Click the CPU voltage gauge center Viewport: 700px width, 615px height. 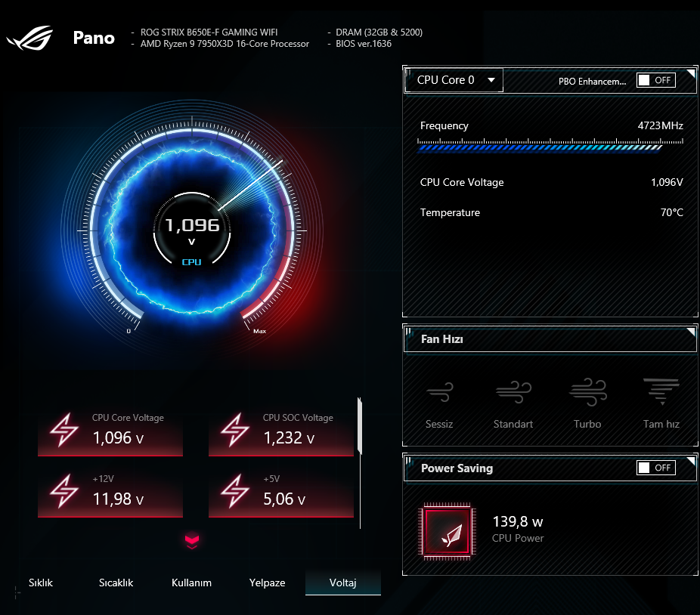[x=192, y=231]
